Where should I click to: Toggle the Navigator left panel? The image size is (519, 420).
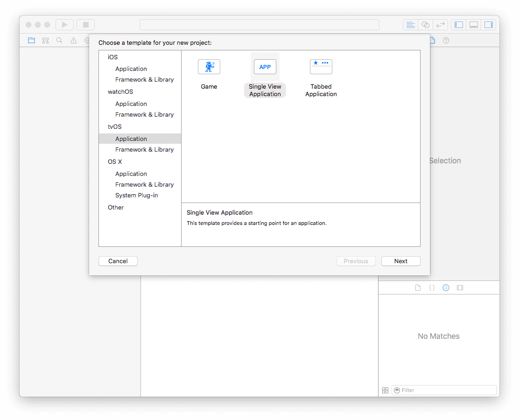[x=459, y=25]
